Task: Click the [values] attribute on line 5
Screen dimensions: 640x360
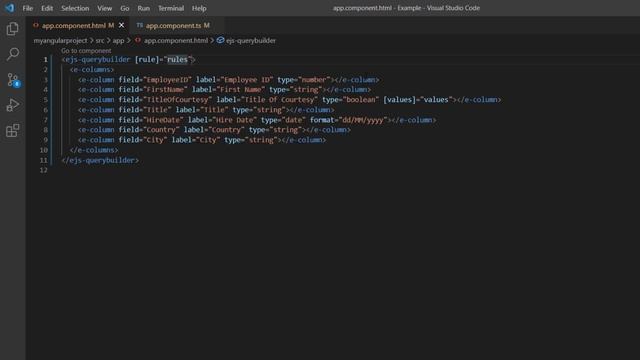Action: [399, 100]
